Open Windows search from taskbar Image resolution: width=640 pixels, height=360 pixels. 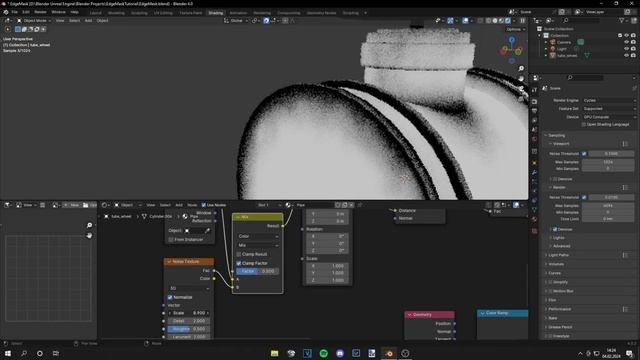click(24, 353)
